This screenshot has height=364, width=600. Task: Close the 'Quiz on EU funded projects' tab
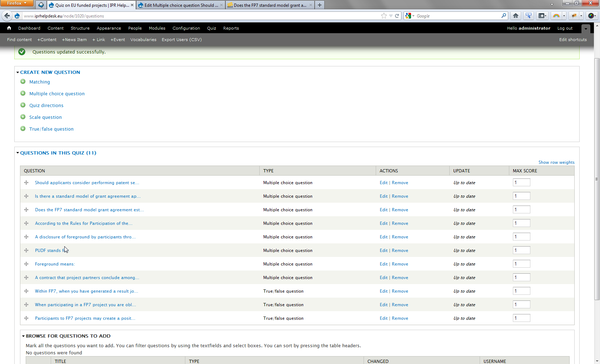click(132, 5)
